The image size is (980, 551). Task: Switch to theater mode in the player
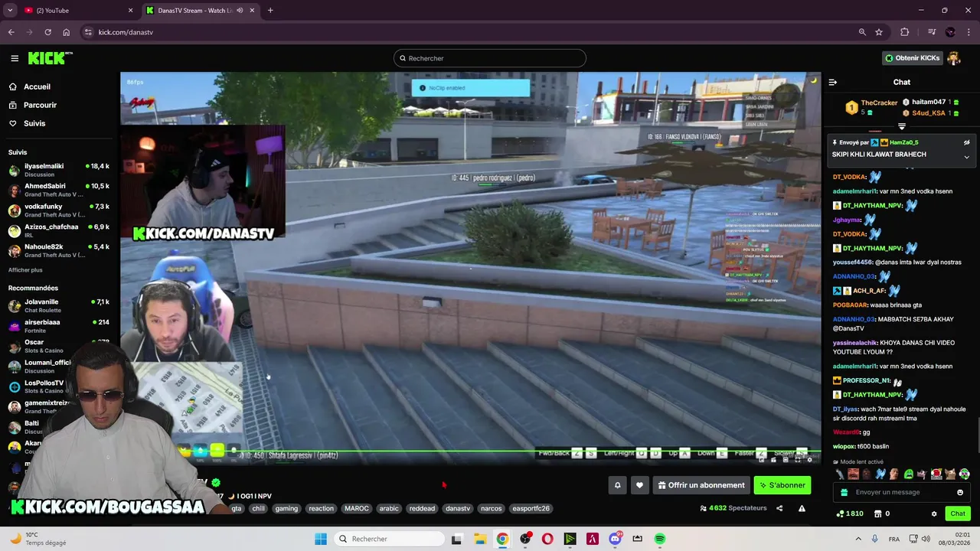click(x=786, y=460)
